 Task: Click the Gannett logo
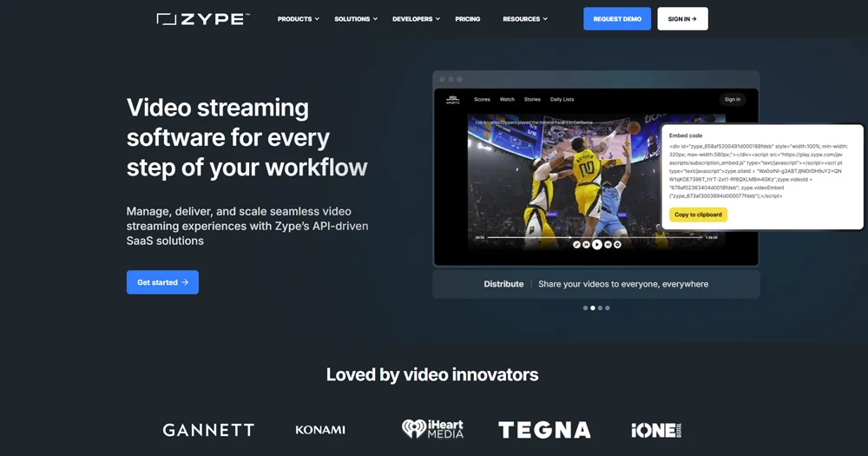click(x=208, y=430)
